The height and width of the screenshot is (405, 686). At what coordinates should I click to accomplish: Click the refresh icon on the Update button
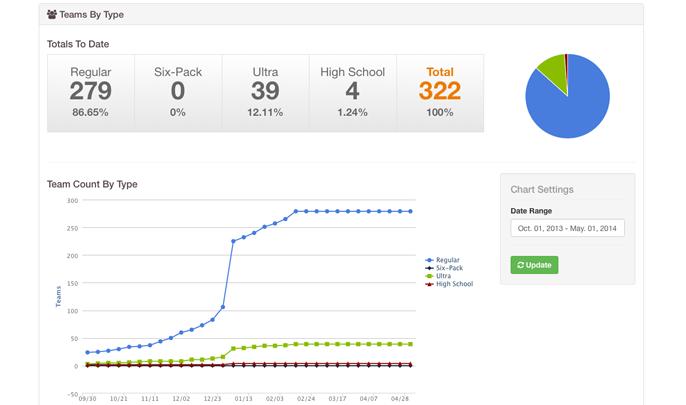pos(521,265)
